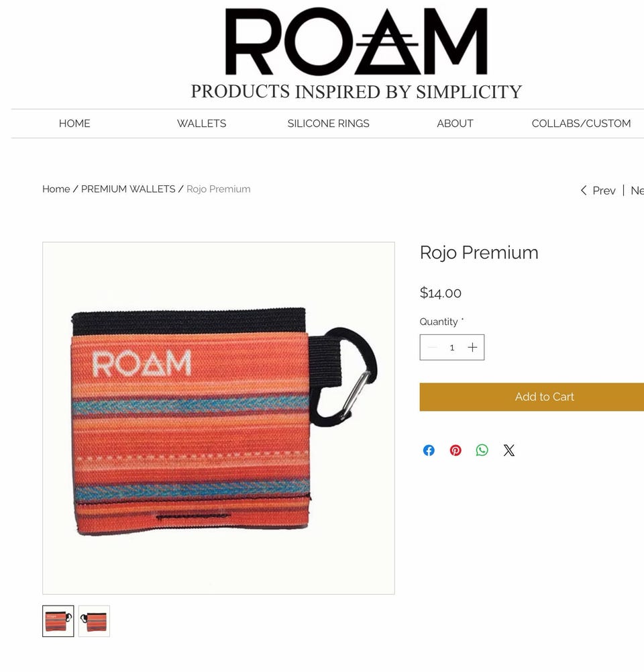Follow Home breadcrumb link

click(56, 189)
